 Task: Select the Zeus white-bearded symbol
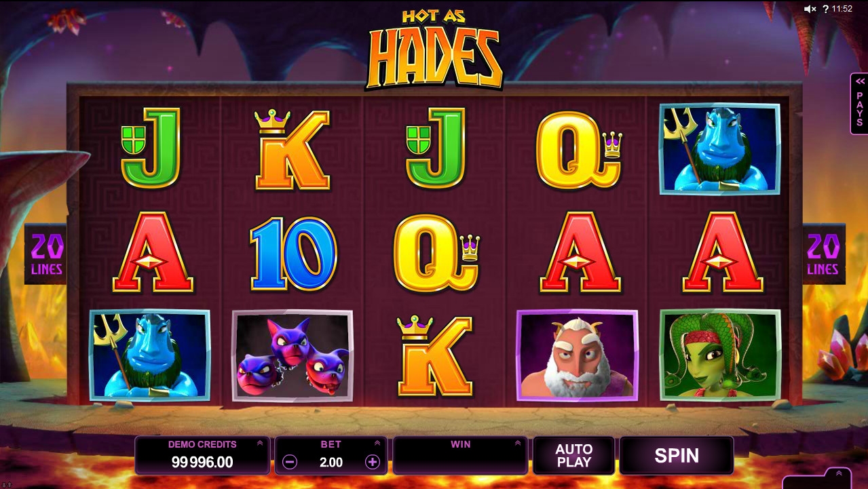[x=577, y=355]
